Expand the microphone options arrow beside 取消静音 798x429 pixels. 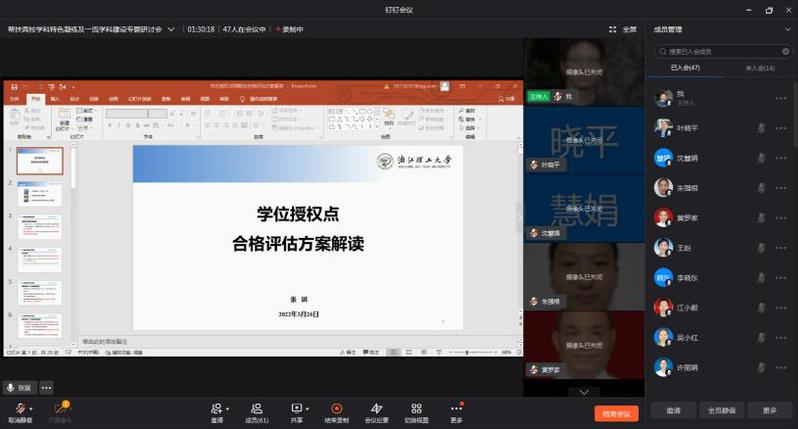click(32, 408)
